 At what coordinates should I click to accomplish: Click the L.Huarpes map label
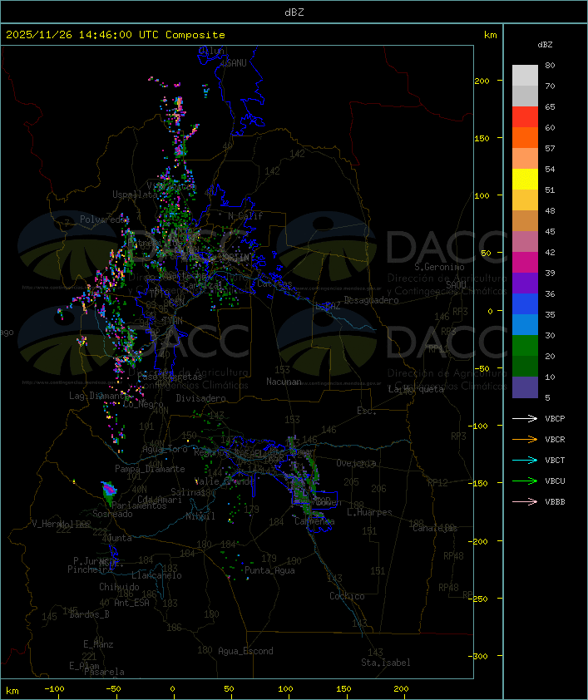[x=369, y=512]
